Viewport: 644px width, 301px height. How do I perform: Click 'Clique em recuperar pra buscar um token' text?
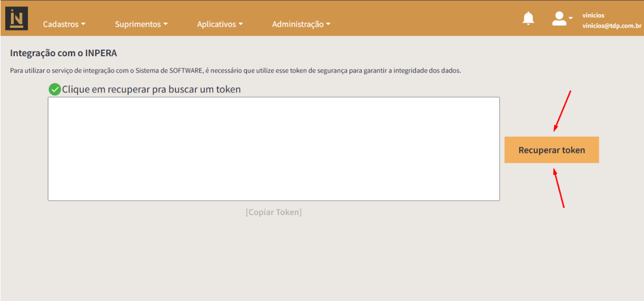(x=151, y=89)
